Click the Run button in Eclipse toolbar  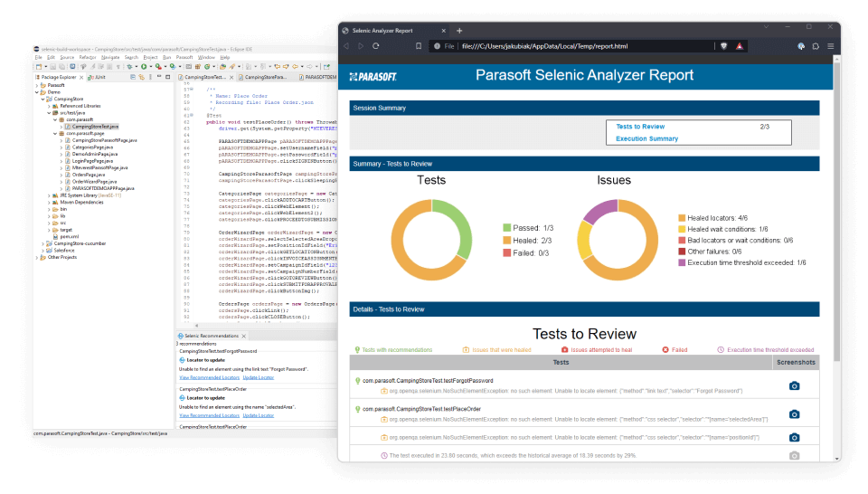(x=144, y=66)
